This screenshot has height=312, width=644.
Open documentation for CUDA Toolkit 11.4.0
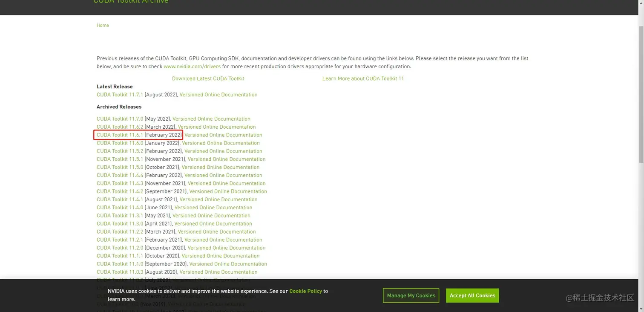213,208
